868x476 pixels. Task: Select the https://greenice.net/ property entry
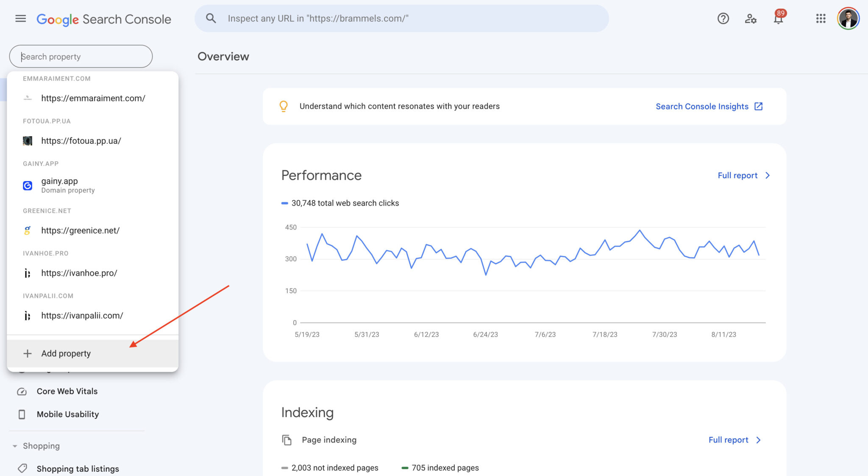80,230
